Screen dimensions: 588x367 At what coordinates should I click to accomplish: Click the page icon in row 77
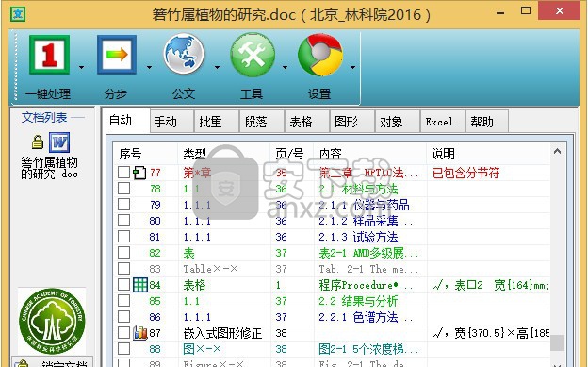(139, 173)
